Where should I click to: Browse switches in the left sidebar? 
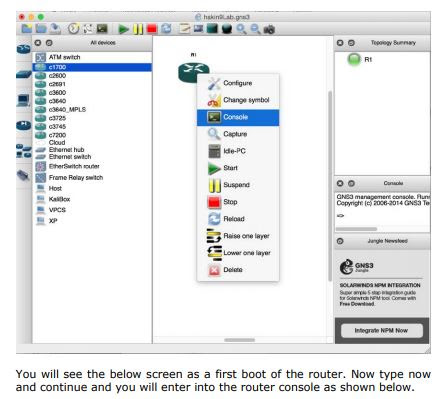point(24,74)
